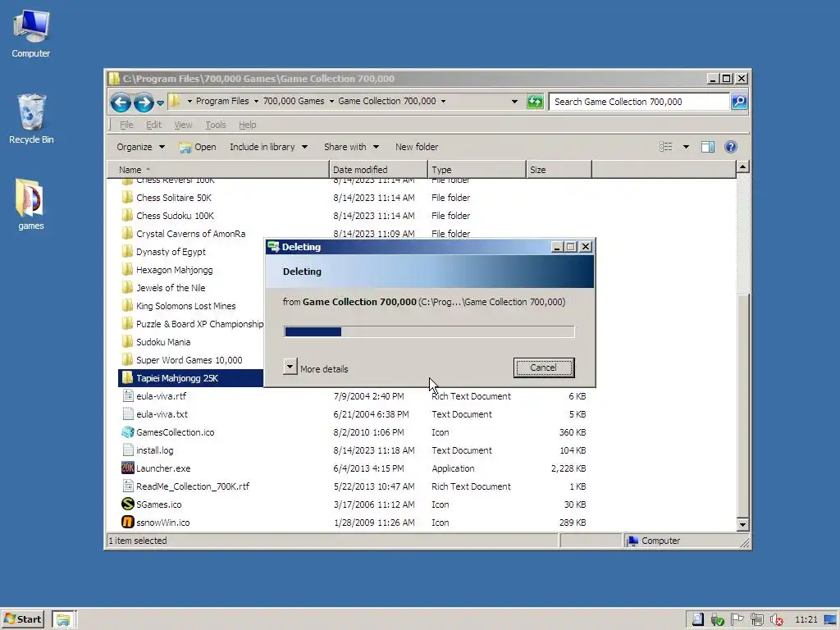
Task: Click the Puzzle & Board XP Championship name
Action: pyautogui.click(x=200, y=324)
